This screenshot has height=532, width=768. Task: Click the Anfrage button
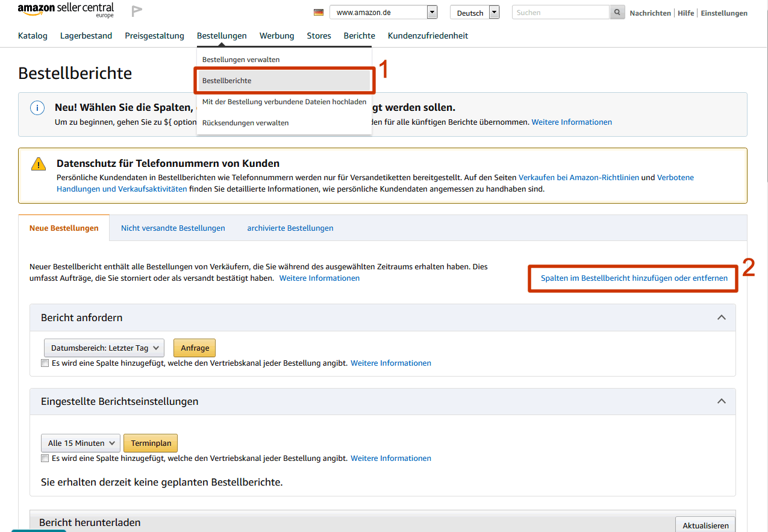195,348
